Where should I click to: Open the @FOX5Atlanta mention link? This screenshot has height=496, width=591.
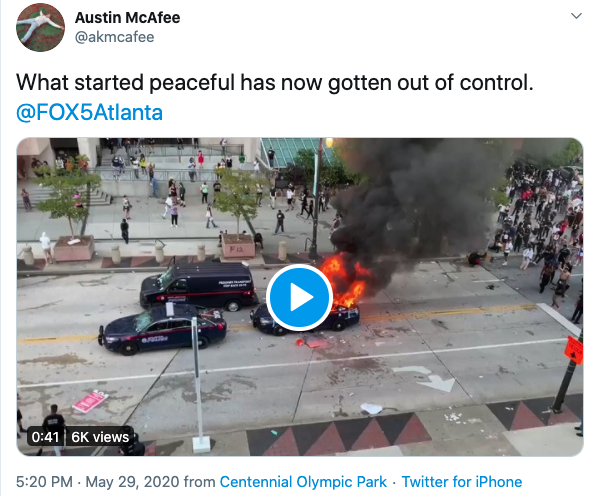(89, 112)
